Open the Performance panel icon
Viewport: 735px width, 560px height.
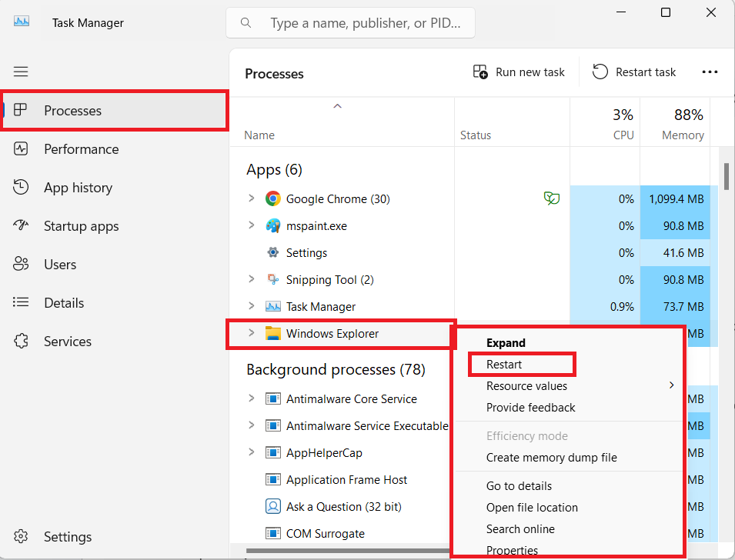pyautogui.click(x=21, y=148)
